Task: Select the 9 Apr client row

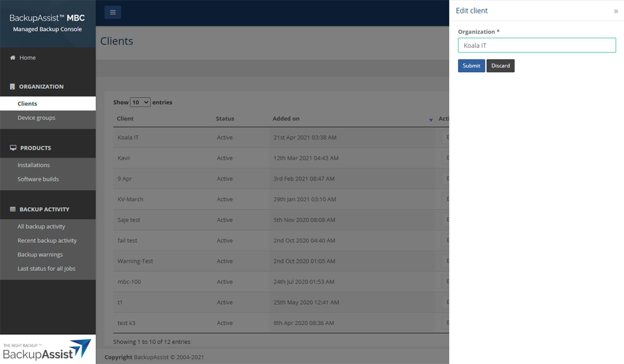Action: point(281,179)
